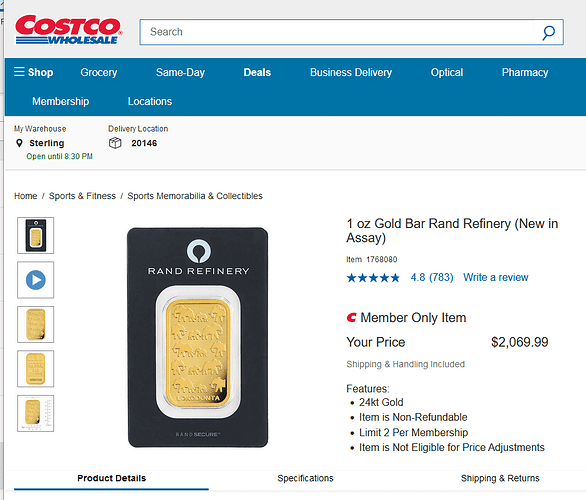Open the Product Details tab
Screen dimensions: 586x500
click(111, 478)
